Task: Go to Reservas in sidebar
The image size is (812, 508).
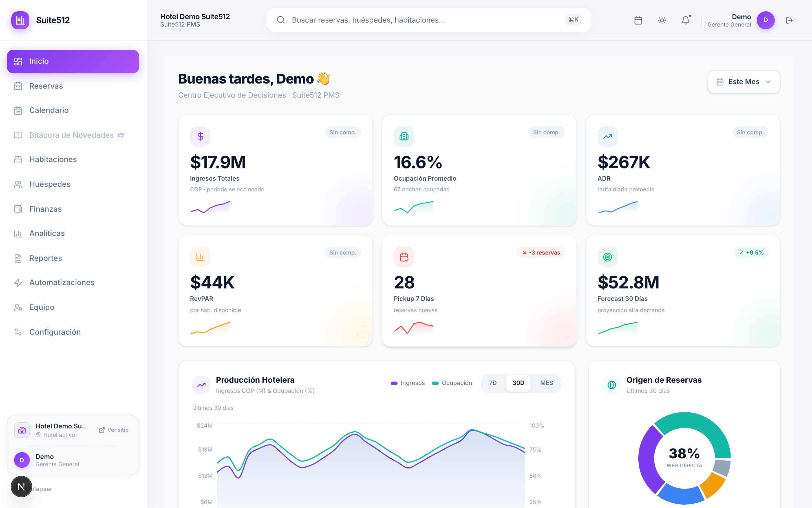Action: [x=73, y=86]
